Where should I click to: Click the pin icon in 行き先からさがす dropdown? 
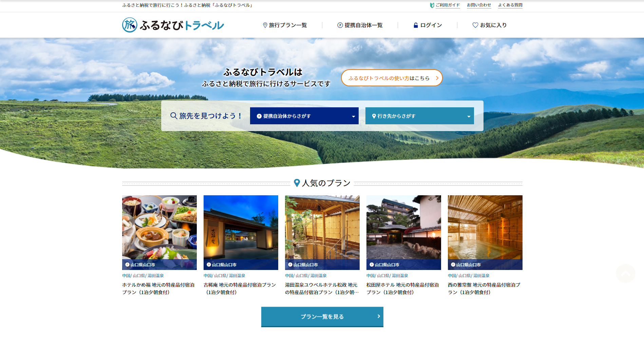374,116
